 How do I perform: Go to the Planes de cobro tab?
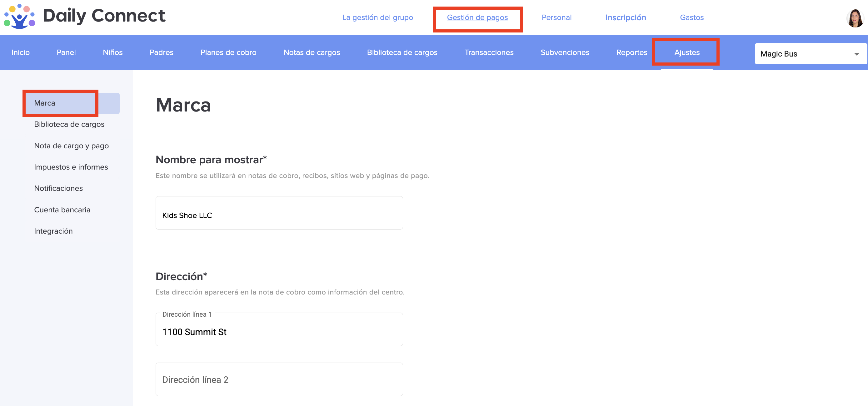228,52
